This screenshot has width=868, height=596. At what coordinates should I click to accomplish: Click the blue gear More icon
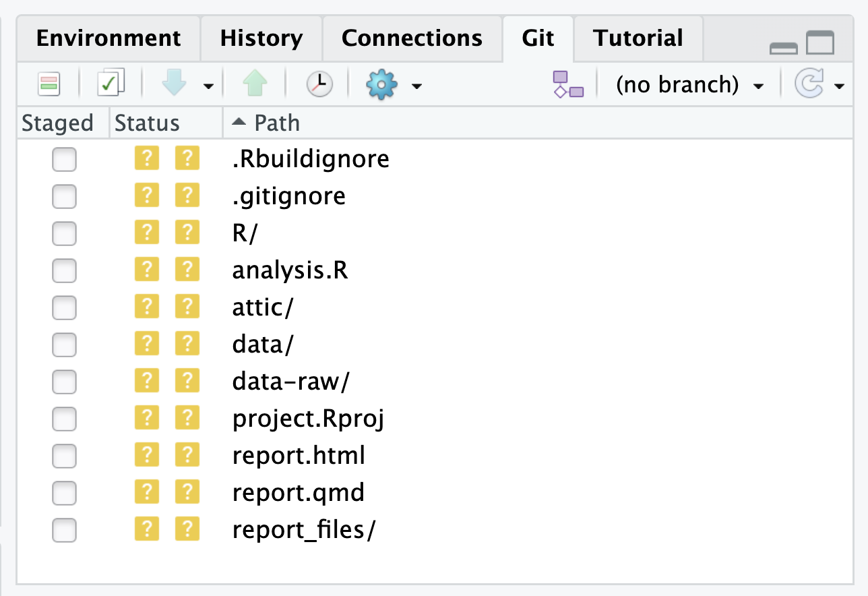tap(382, 85)
